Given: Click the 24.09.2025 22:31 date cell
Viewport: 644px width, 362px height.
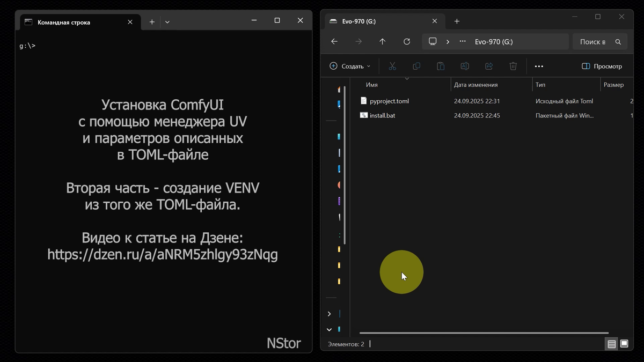Looking at the screenshot, I should coord(477,101).
